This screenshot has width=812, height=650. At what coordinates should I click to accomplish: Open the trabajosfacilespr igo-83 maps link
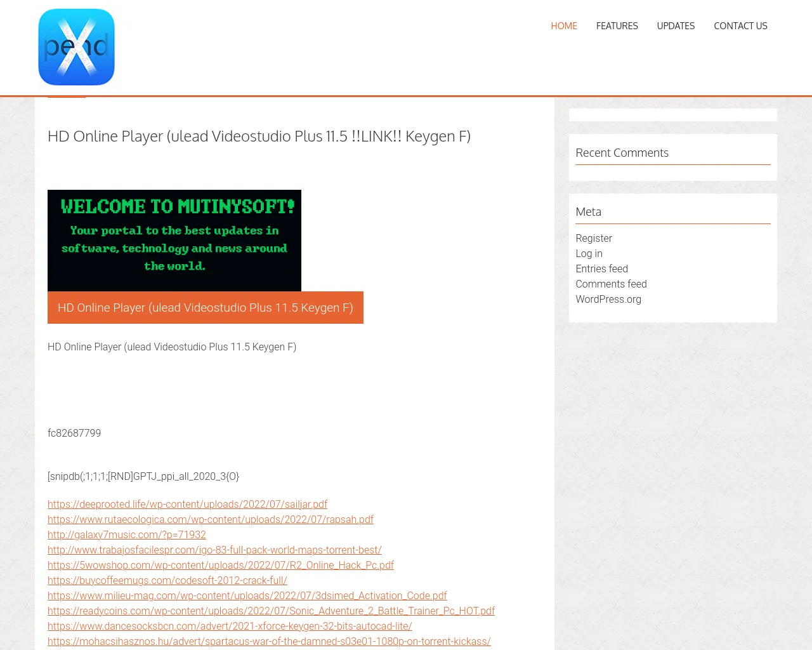pyautogui.click(x=214, y=550)
